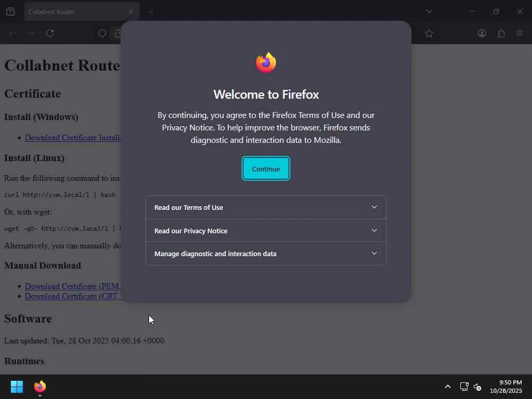
Task: Open Firefox View icon beside the tab strip
Action: click(x=10, y=11)
